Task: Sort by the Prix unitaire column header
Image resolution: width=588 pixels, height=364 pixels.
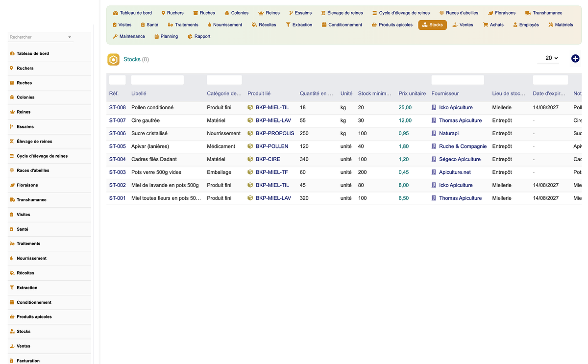Action: [412, 94]
